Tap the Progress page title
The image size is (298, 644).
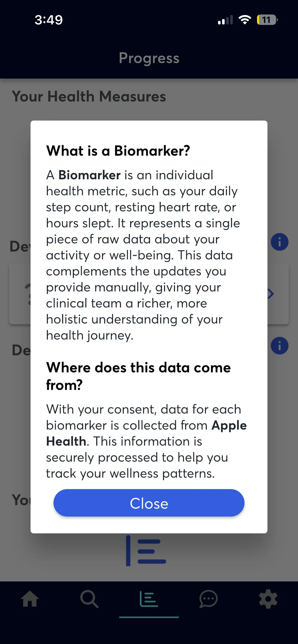pyautogui.click(x=149, y=58)
